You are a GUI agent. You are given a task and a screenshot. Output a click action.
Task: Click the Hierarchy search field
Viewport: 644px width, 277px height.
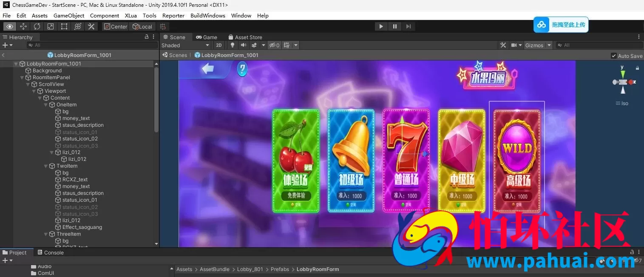point(92,45)
